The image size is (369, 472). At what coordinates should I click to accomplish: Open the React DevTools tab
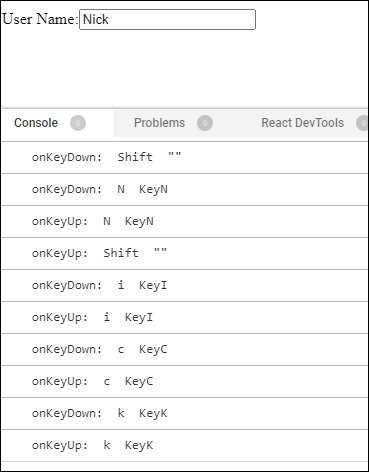pos(302,123)
